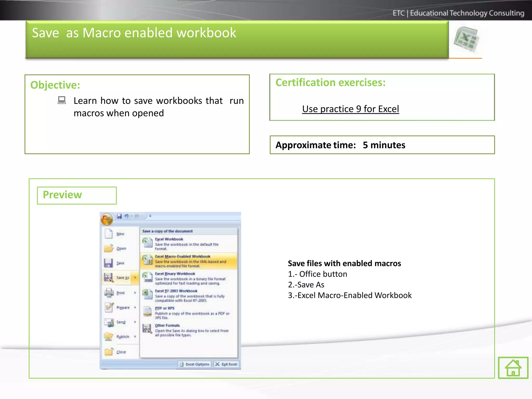Click the redo arrow in quick access toolbar
This screenshot has height=399, width=532.
click(x=137, y=216)
